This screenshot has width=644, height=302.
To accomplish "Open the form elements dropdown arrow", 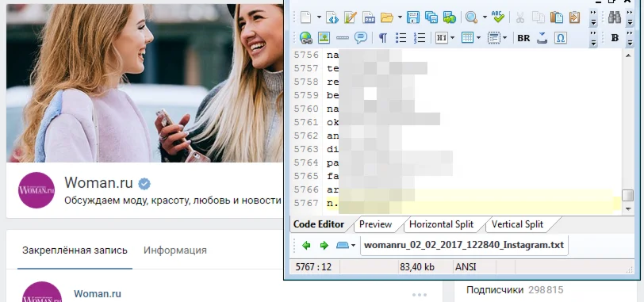I will click(504, 38).
